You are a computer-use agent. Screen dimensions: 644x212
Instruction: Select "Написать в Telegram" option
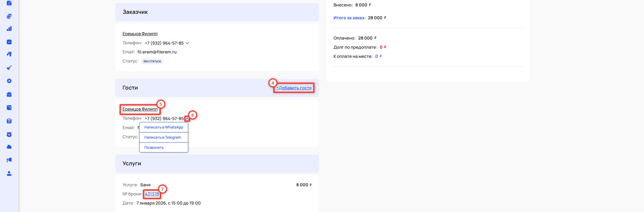pyautogui.click(x=163, y=138)
